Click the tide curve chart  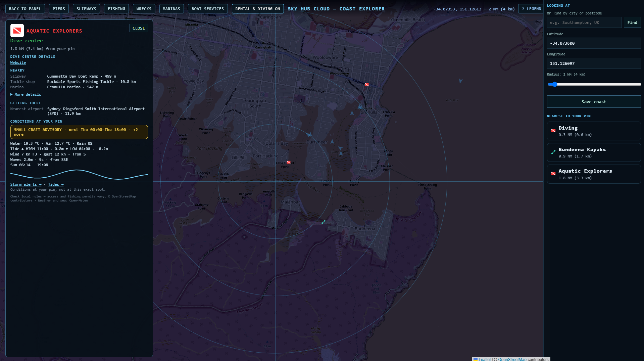pos(79,175)
